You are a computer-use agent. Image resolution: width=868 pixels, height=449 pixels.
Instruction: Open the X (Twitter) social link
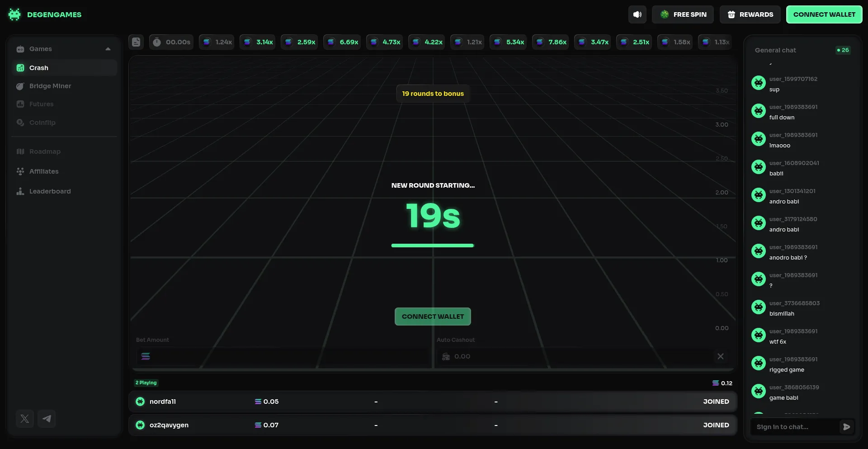25,419
